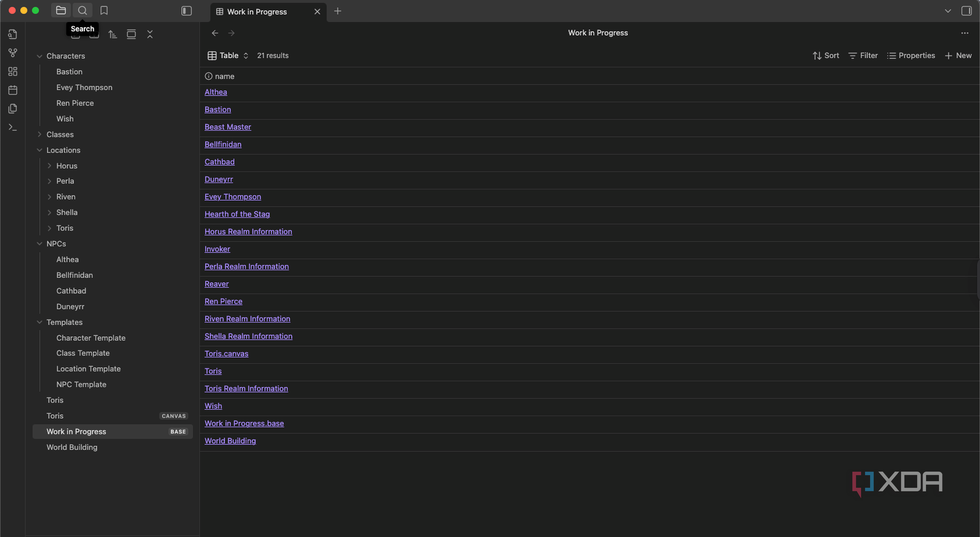Open Location Template in sidebar
The width and height of the screenshot is (980, 537).
tap(88, 369)
